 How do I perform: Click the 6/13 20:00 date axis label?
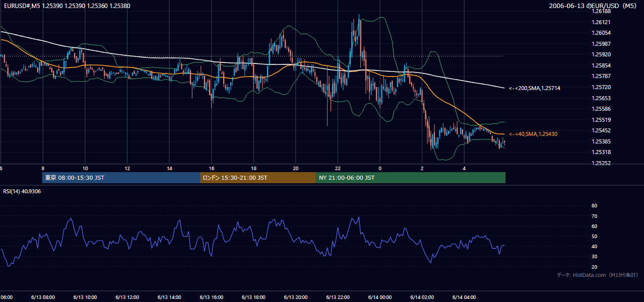pos(295,297)
